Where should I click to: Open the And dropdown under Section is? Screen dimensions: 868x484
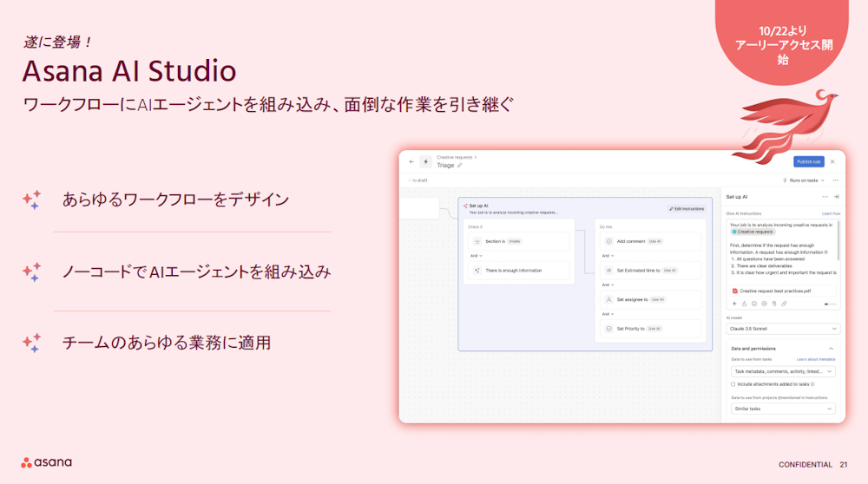[476, 256]
